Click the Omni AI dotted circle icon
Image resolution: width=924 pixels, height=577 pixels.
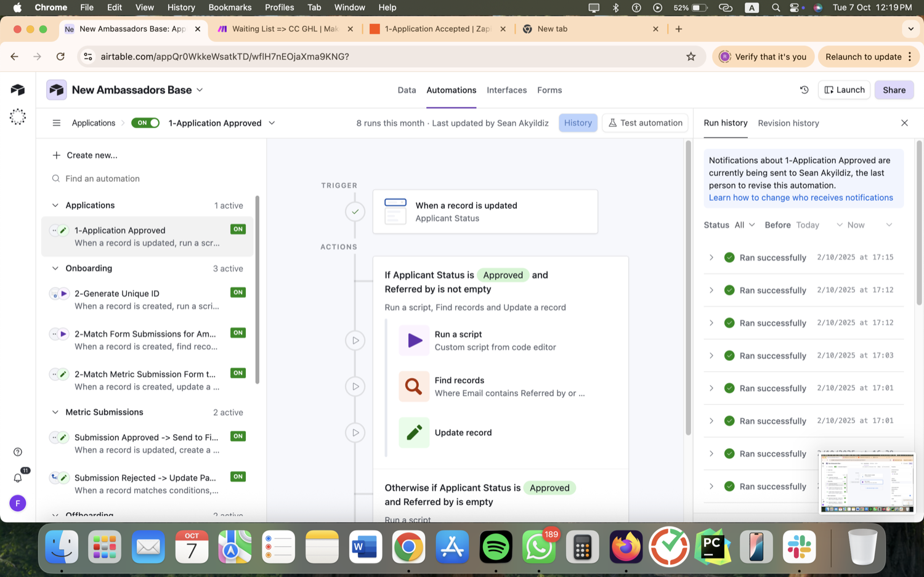(x=18, y=117)
